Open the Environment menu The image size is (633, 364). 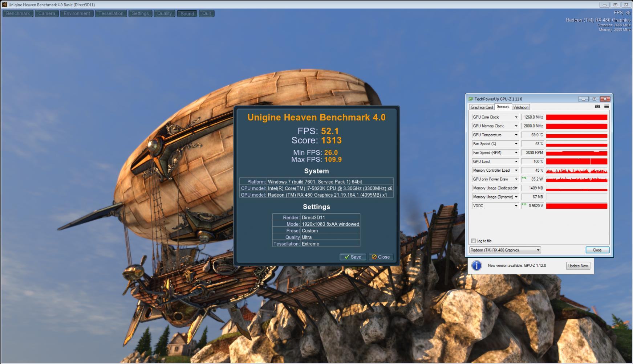point(77,13)
